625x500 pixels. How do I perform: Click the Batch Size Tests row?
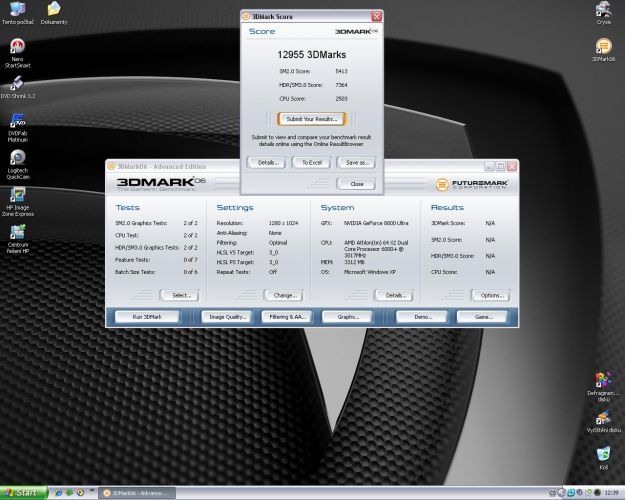156,272
